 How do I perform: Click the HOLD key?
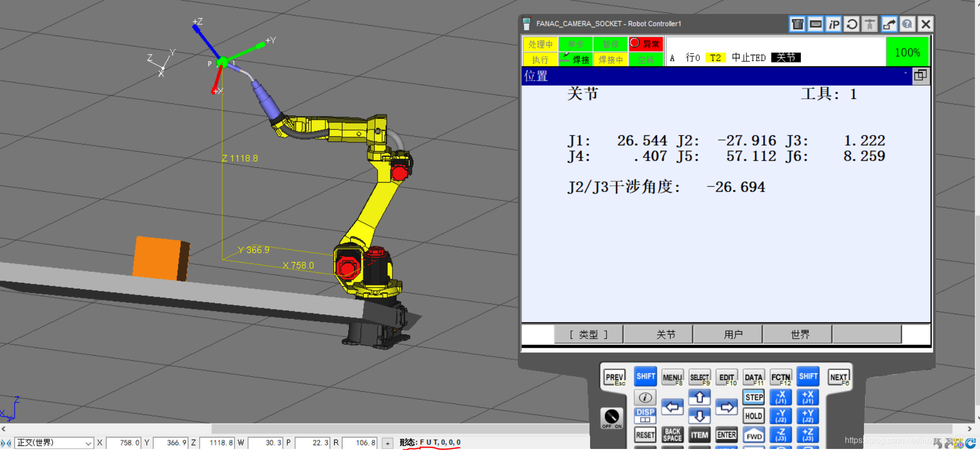pos(754,416)
